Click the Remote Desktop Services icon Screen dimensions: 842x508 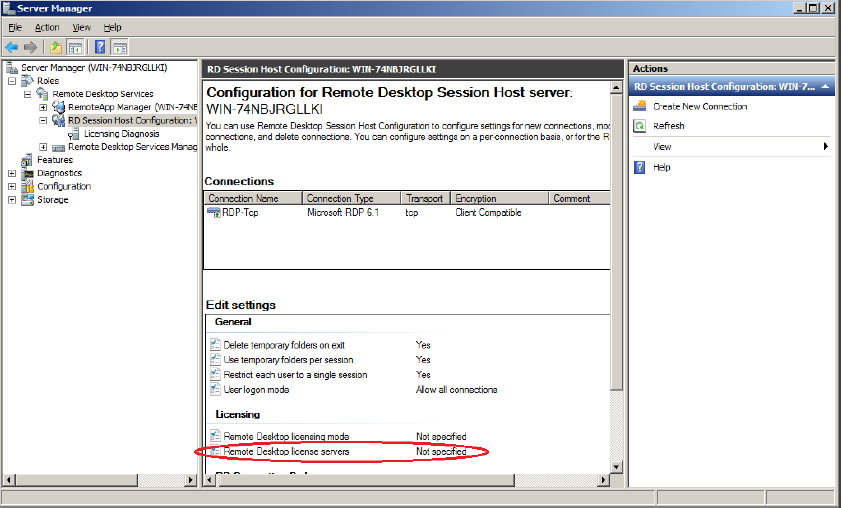(x=42, y=93)
